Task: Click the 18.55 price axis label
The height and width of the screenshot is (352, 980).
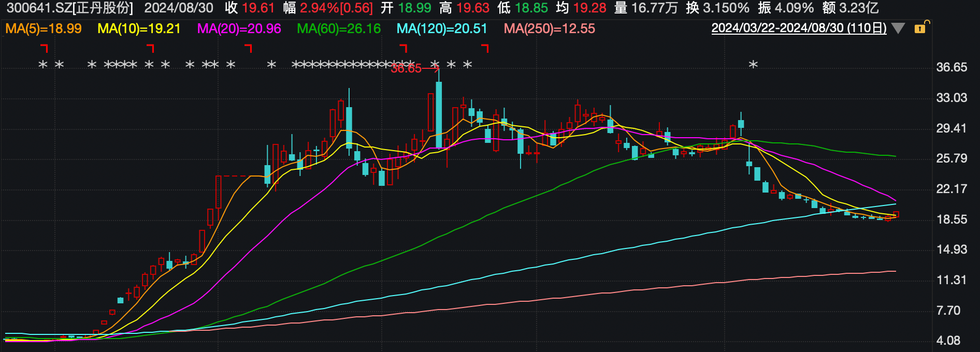Action: (952, 219)
